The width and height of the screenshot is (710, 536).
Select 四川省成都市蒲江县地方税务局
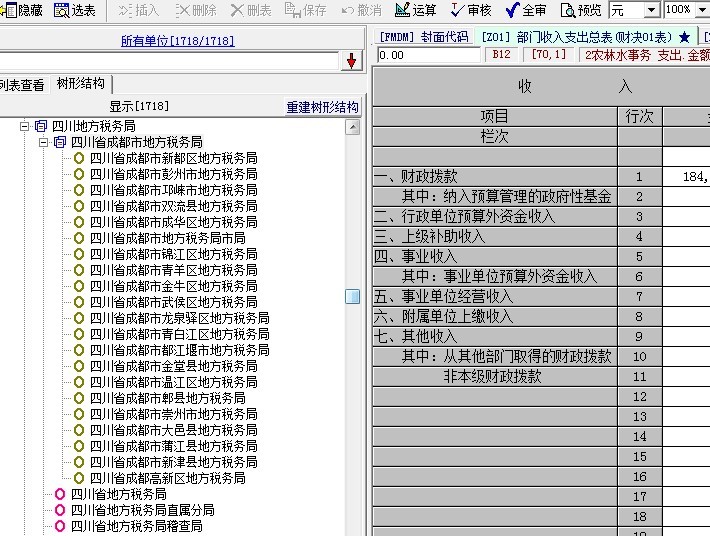pos(173,446)
